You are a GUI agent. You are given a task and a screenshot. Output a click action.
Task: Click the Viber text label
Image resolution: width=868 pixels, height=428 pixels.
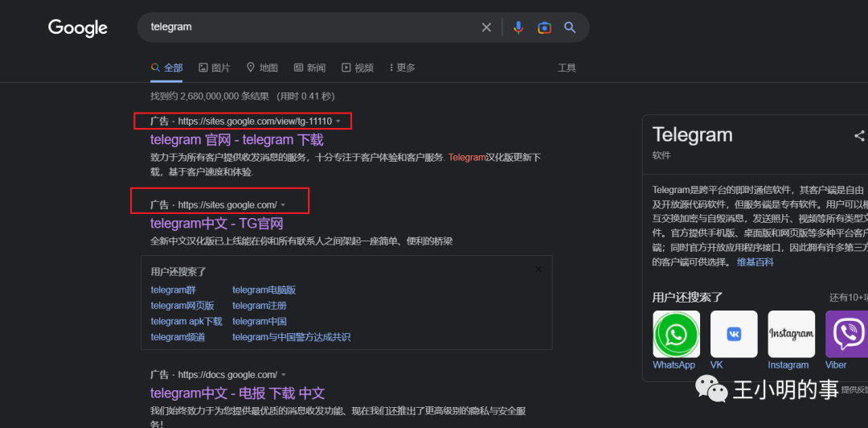[836, 364]
